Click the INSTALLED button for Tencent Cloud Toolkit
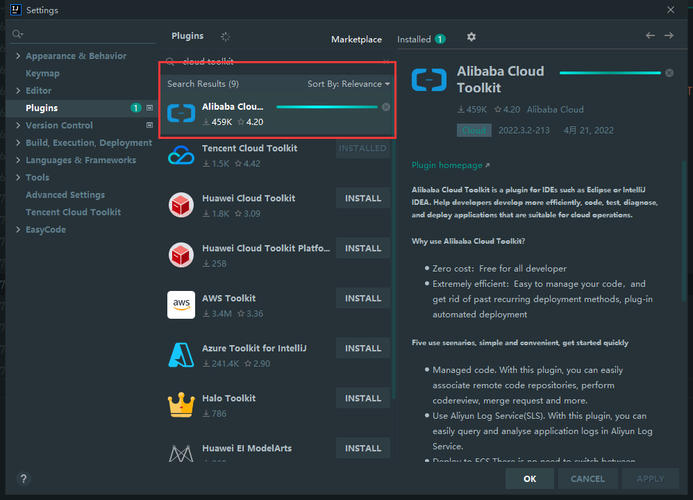 (363, 149)
